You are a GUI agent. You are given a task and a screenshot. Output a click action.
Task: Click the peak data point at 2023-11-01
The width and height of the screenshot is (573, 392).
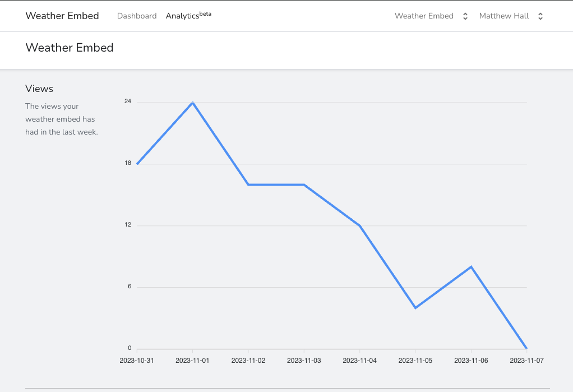pos(192,102)
